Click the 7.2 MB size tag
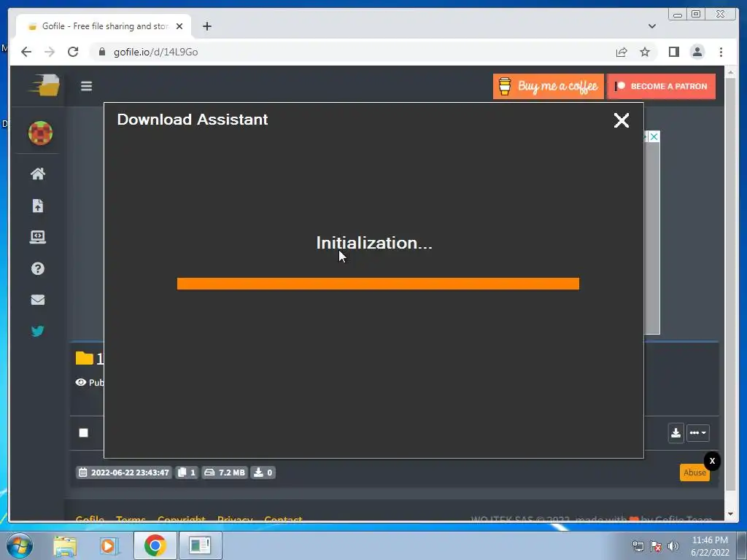The height and width of the screenshot is (560, 747). tap(225, 472)
